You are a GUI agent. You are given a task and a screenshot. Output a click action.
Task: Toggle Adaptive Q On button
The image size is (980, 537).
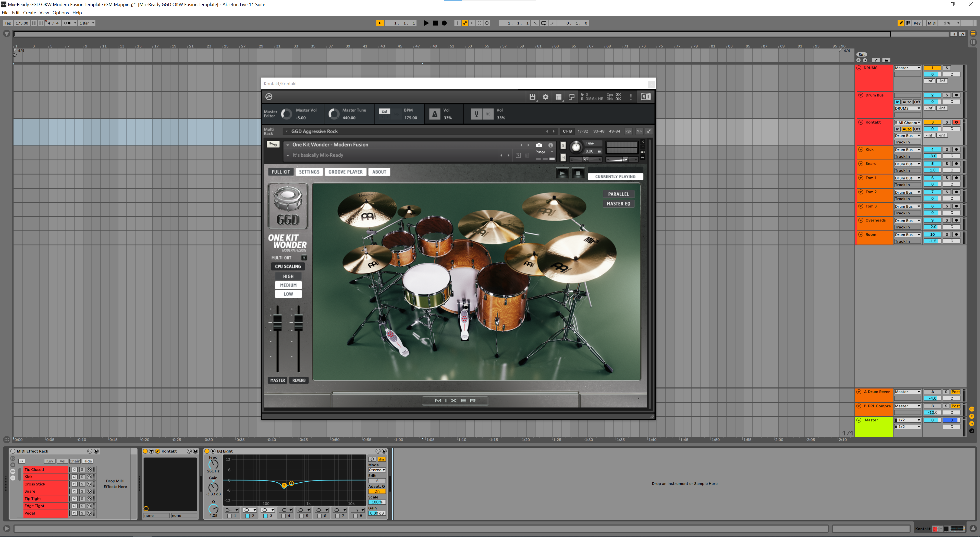click(377, 491)
